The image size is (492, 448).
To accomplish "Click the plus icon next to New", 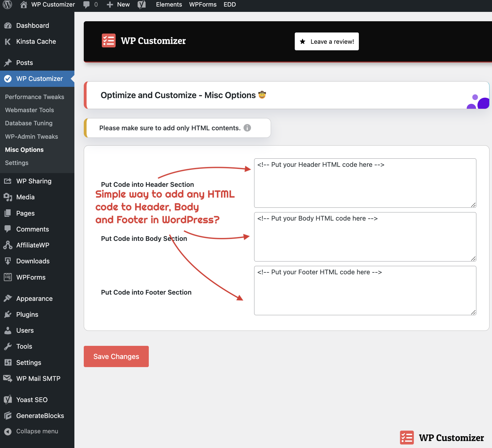I will tap(110, 5).
